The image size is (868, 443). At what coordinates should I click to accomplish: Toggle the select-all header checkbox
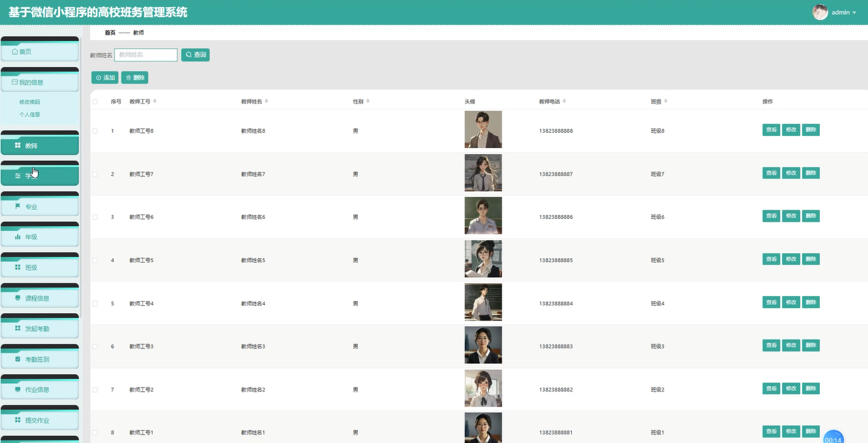click(94, 102)
